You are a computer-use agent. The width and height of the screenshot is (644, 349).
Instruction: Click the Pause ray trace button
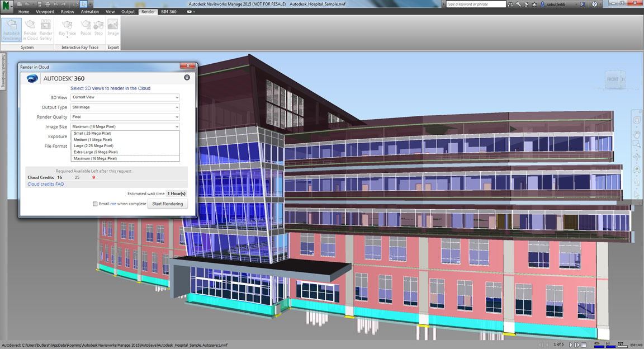(86, 28)
